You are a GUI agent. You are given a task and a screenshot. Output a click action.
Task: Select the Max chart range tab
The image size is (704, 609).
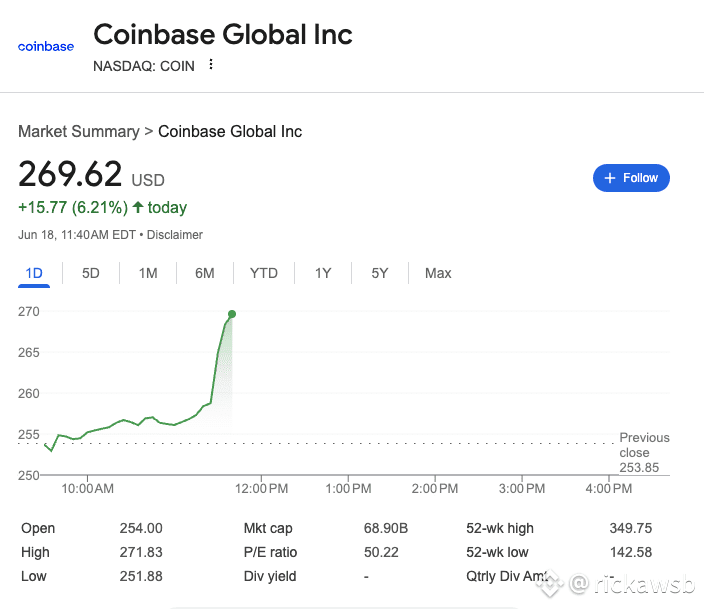point(438,273)
